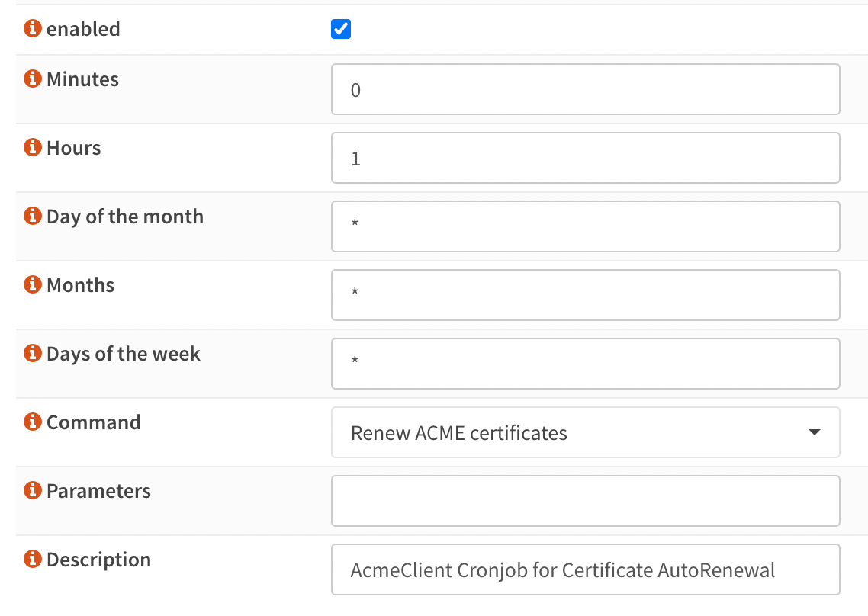Select the Renew ACME certificates combo box

585,432
